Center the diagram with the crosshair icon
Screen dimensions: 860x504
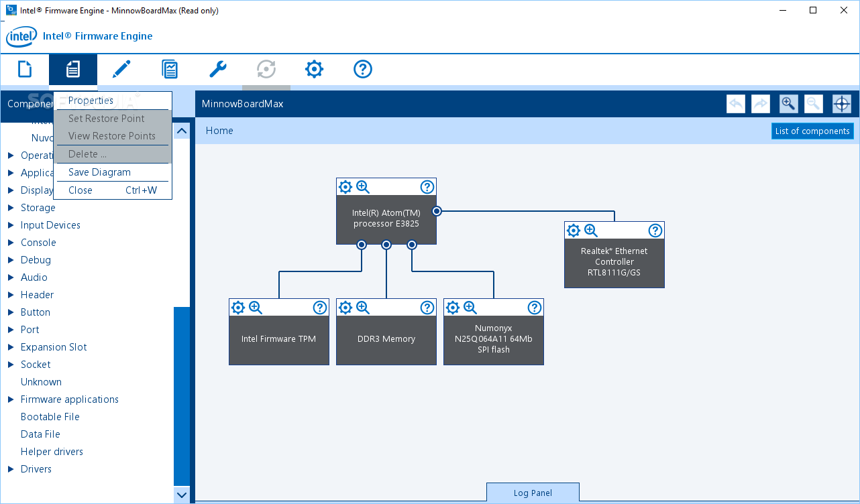click(842, 104)
